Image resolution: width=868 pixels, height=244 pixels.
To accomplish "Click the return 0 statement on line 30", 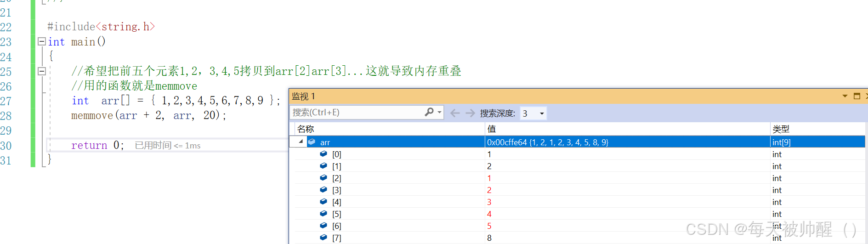I will (97, 145).
